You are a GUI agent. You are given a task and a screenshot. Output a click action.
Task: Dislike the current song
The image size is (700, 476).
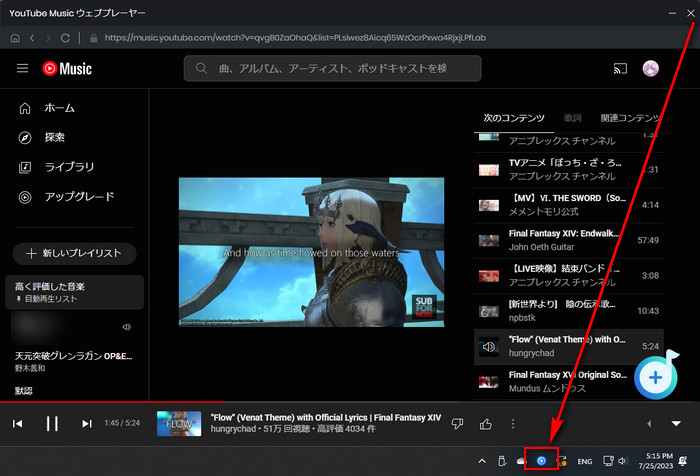(458, 424)
